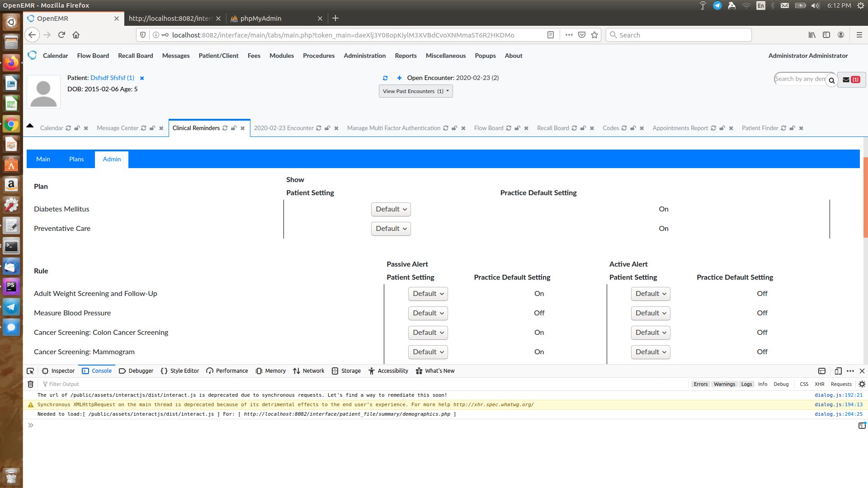Enable the Warnings filter in the console

(x=724, y=384)
